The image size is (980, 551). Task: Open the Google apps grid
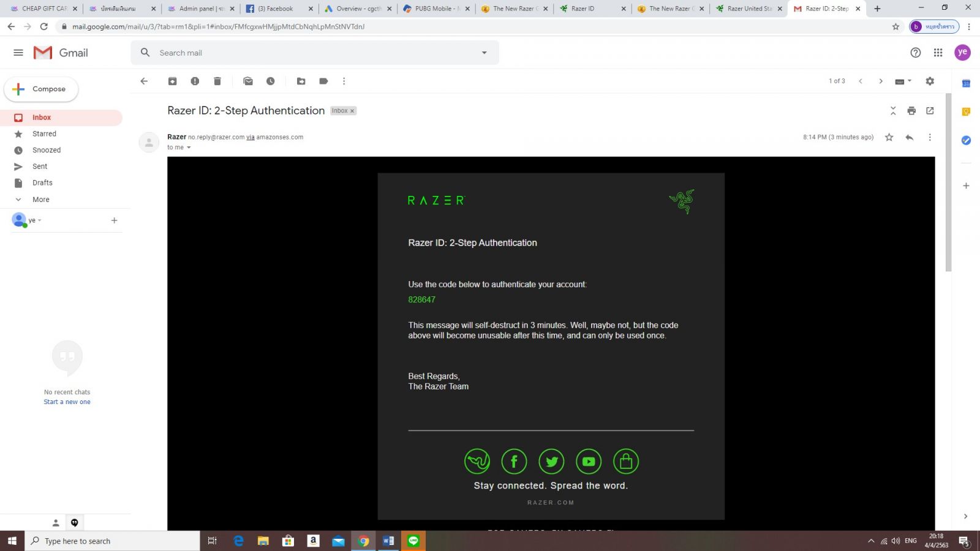tap(938, 53)
